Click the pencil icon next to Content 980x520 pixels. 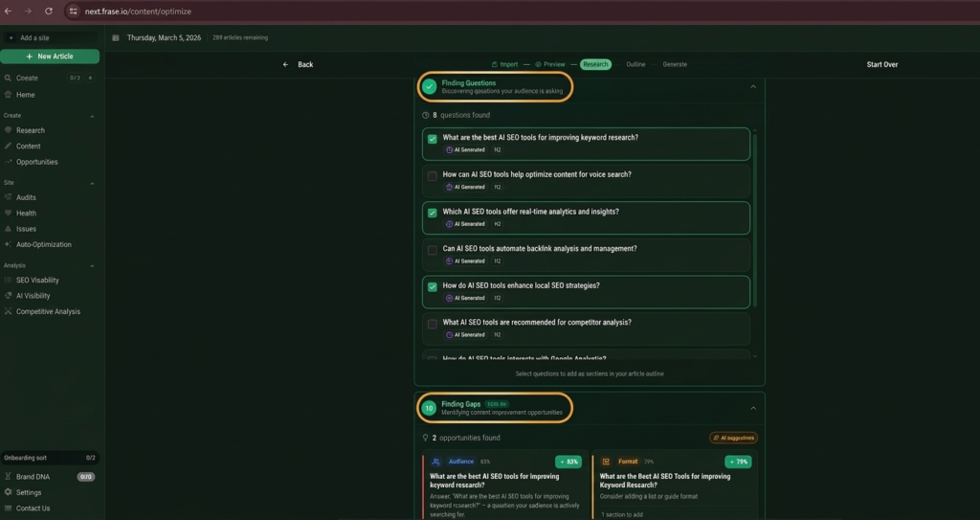(8, 147)
